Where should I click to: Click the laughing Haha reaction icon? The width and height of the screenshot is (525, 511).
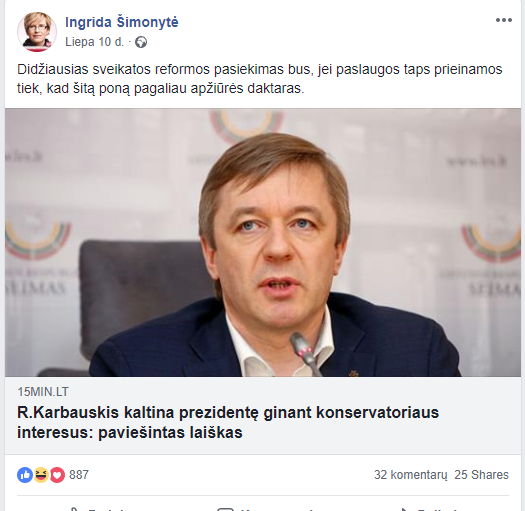(x=41, y=475)
